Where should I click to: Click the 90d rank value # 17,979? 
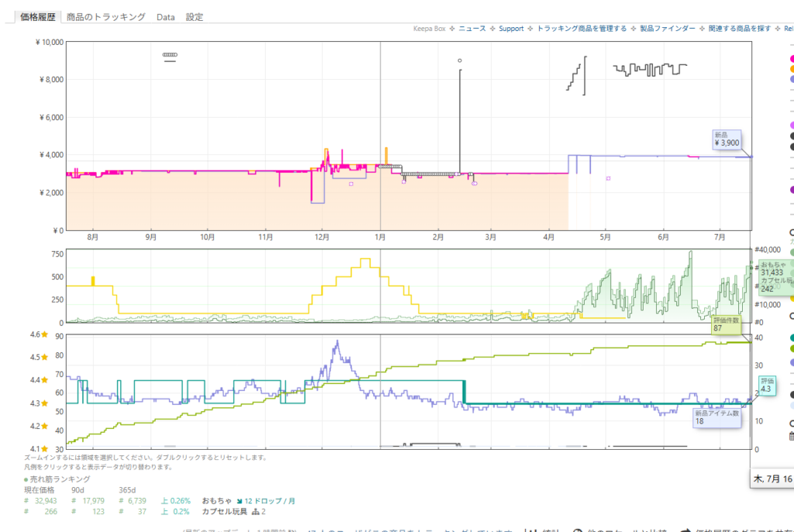[x=88, y=500]
